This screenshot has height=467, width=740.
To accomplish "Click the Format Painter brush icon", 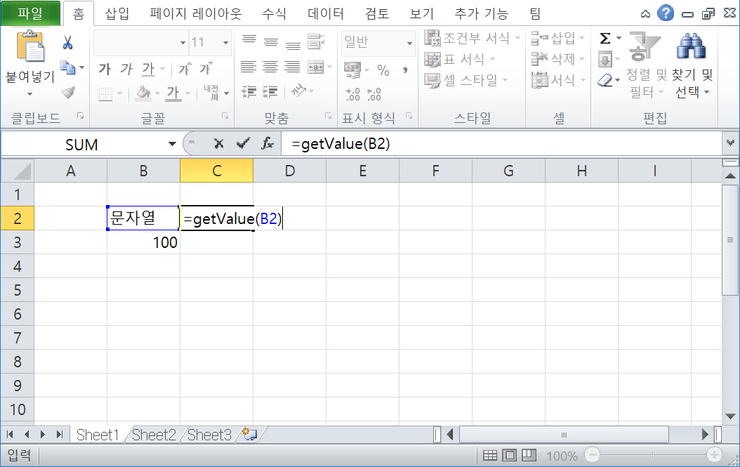I will (x=68, y=92).
